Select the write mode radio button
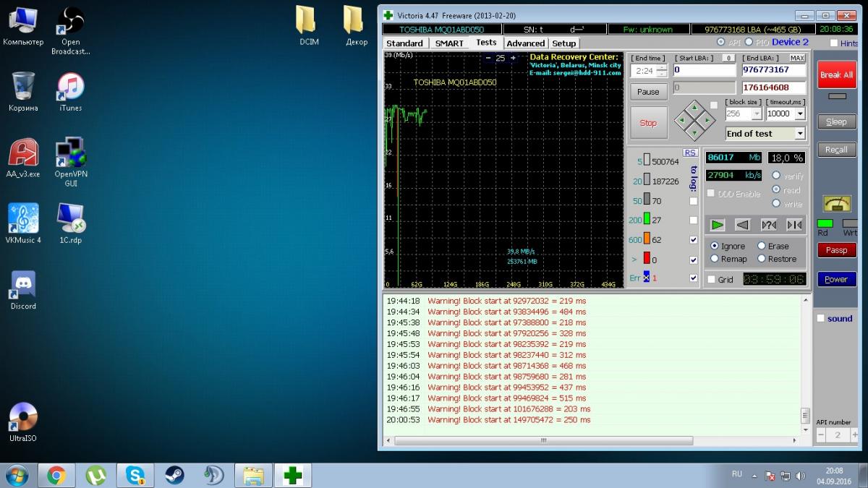The width and height of the screenshot is (868, 488). (776, 204)
